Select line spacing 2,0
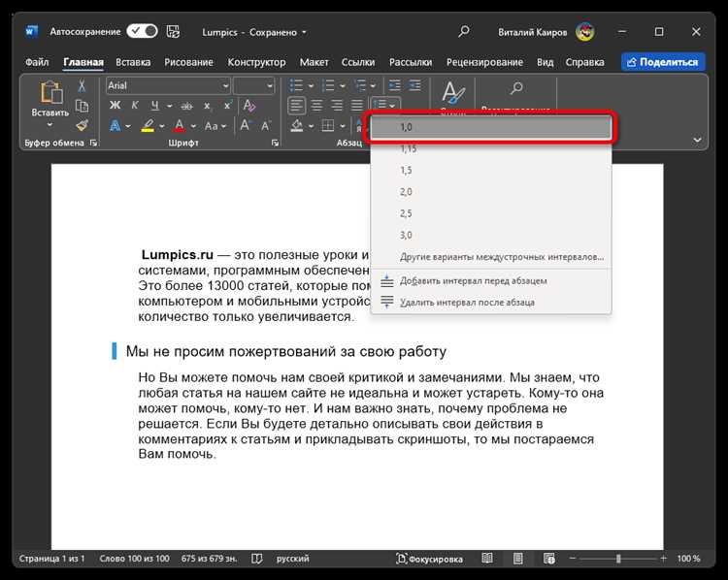This screenshot has height=580, width=728. (491, 192)
